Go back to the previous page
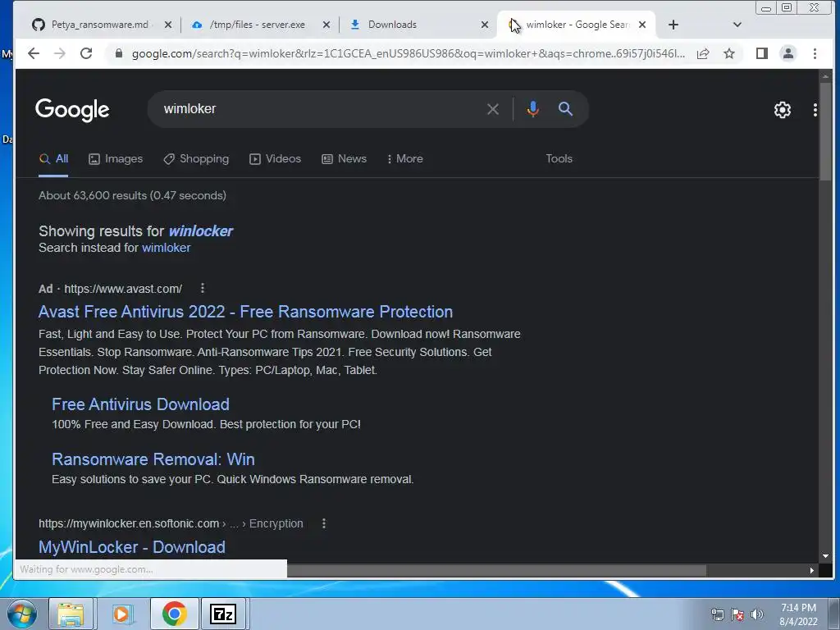The image size is (840, 630). 33,53
